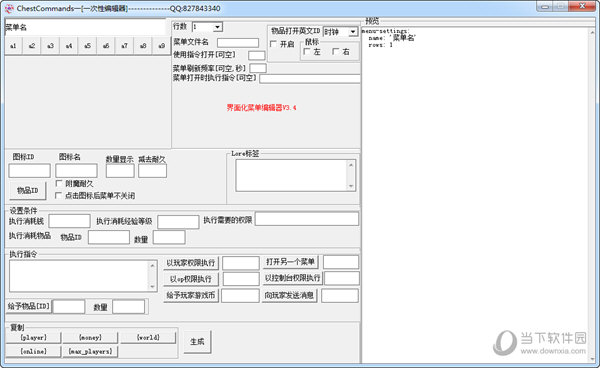Select slot button a8
The width and height of the screenshot is (600, 368).
pyautogui.click(x=143, y=46)
